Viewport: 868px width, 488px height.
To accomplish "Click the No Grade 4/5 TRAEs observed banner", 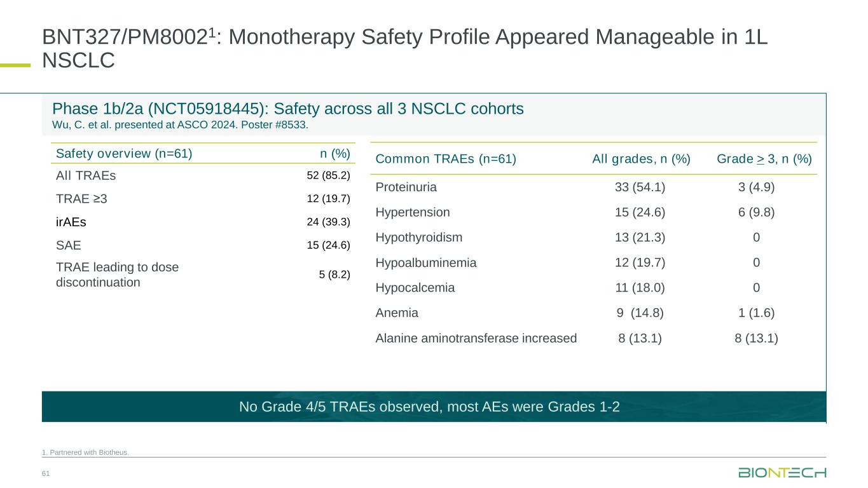I will click(429, 407).
